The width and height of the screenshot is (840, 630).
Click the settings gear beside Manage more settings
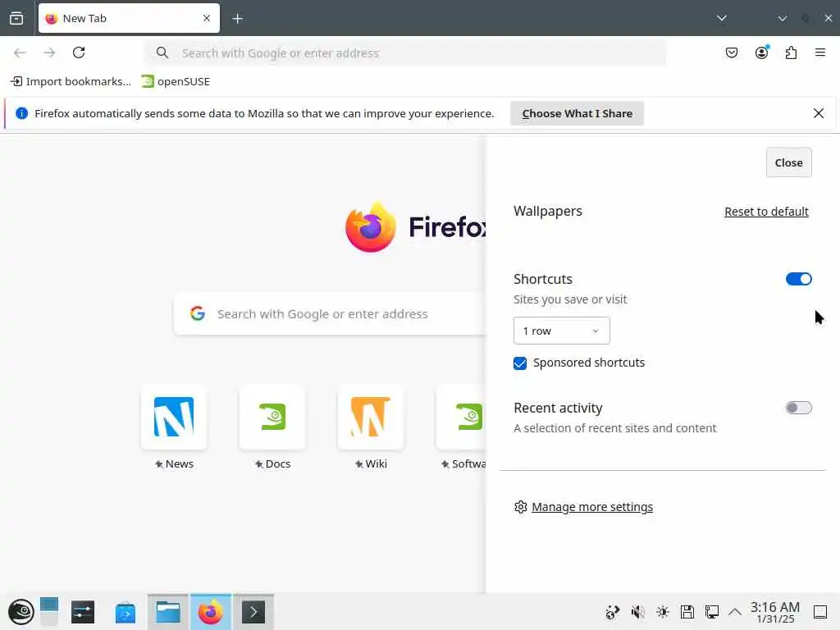point(520,507)
